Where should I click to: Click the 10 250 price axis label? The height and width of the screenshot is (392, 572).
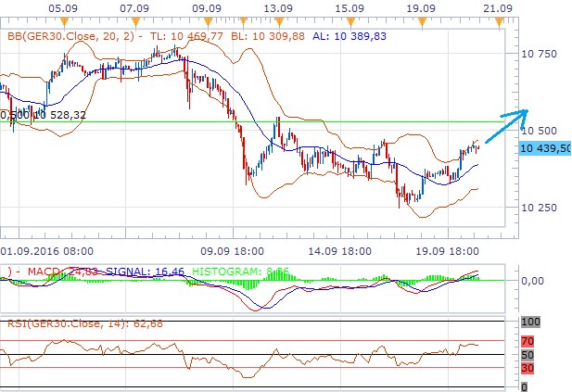click(540, 208)
